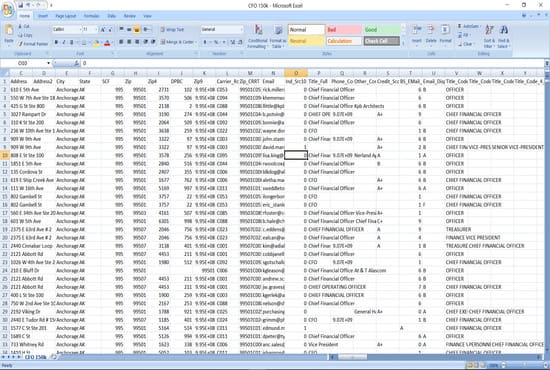Image resolution: width=550 pixels, height=370 pixels.
Task: Click the Align Text Left icon
Action: click(x=121, y=42)
